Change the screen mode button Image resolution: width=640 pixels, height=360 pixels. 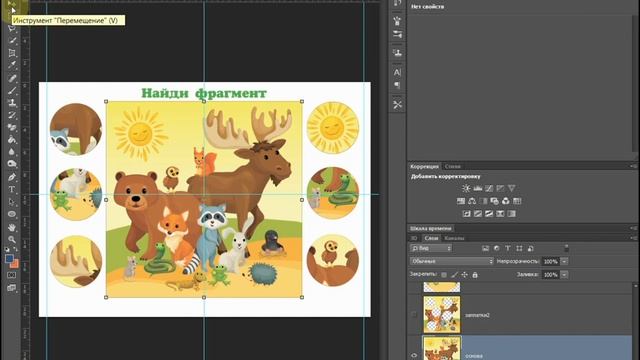click(x=12, y=288)
